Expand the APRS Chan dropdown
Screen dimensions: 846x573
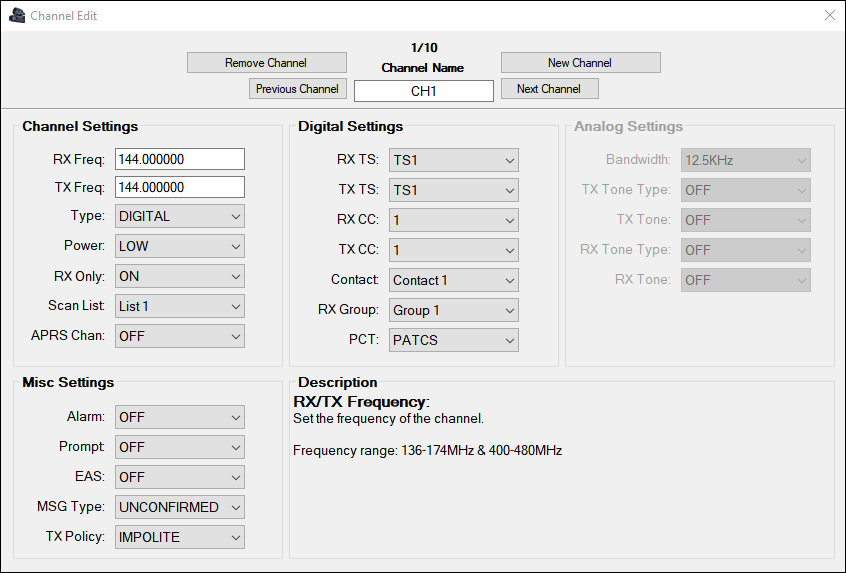(180, 336)
